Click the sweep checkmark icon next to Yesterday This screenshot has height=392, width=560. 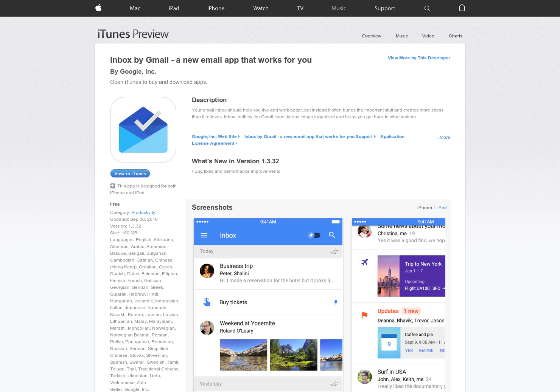point(334,384)
